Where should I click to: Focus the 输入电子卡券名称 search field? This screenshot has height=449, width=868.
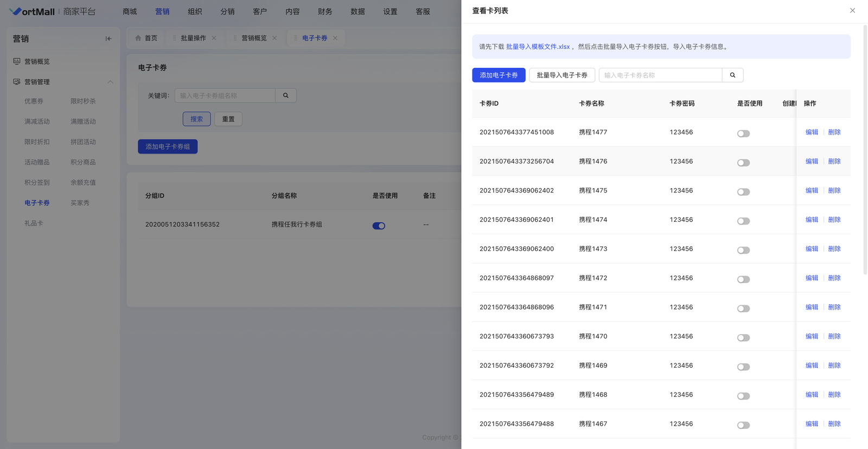[x=660, y=75]
